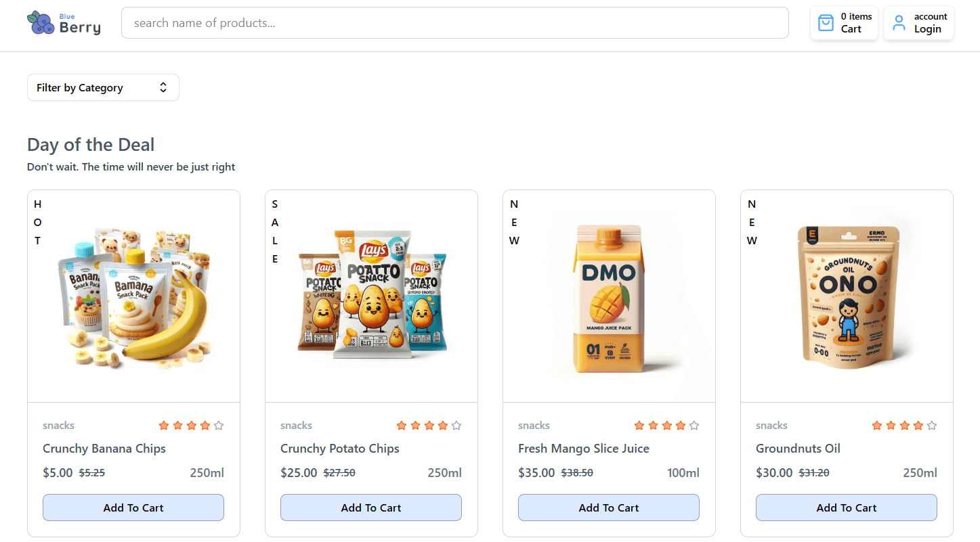Open the Crunchy Banana Chips product name
The image size is (980, 542).
[x=104, y=448]
